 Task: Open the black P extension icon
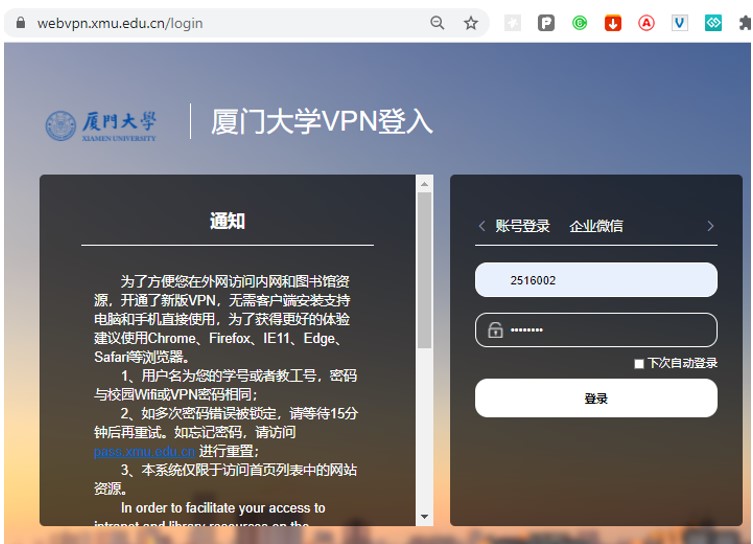[x=546, y=23]
